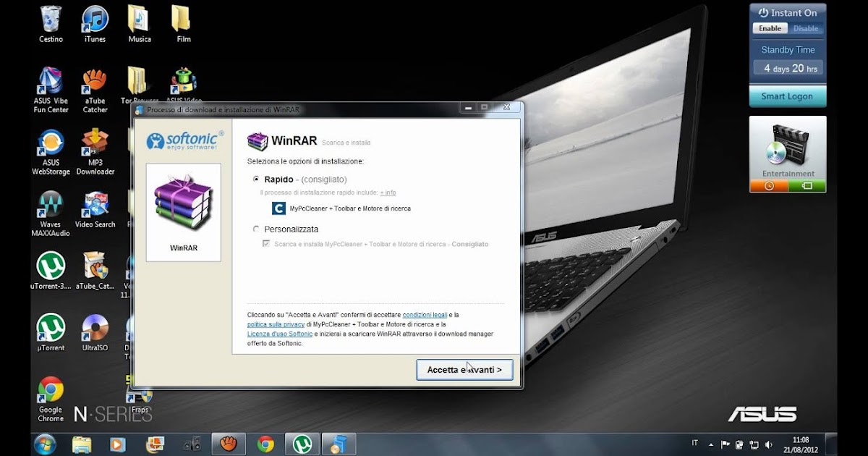Viewport: 868px width, 456px height.
Task: Open the Licenza d'uso Softonic link
Action: point(280,334)
